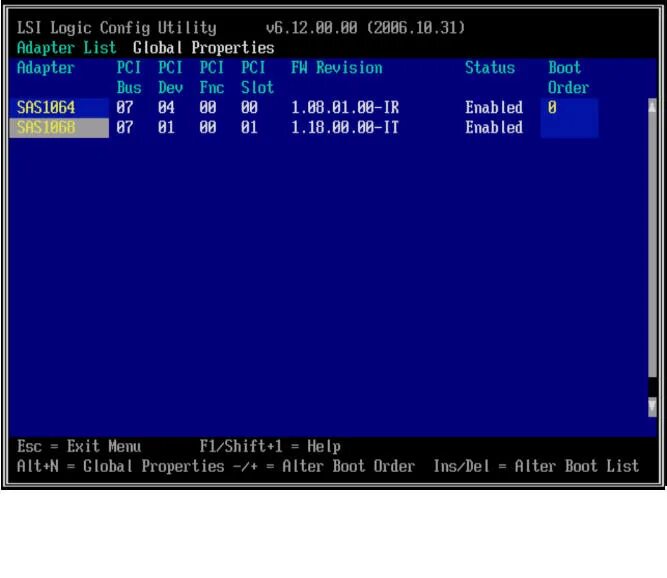Image resolution: width=667 pixels, height=578 pixels.
Task: Select the highlighted SAS1068 adapter
Action: tap(59, 128)
